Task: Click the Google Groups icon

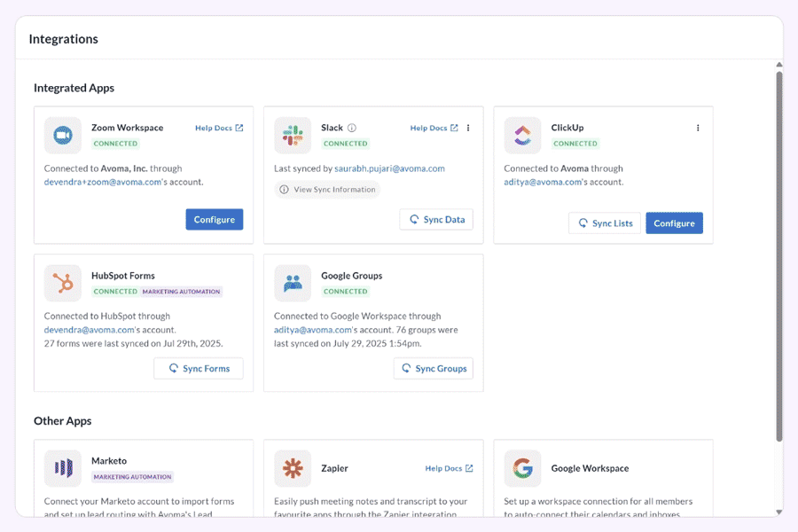Action: [x=293, y=283]
